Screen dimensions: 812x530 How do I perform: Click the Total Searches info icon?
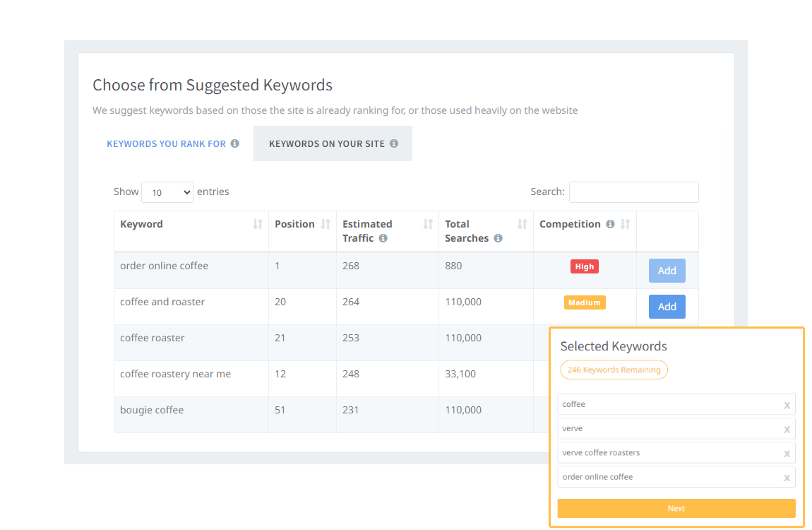pyautogui.click(x=498, y=238)
